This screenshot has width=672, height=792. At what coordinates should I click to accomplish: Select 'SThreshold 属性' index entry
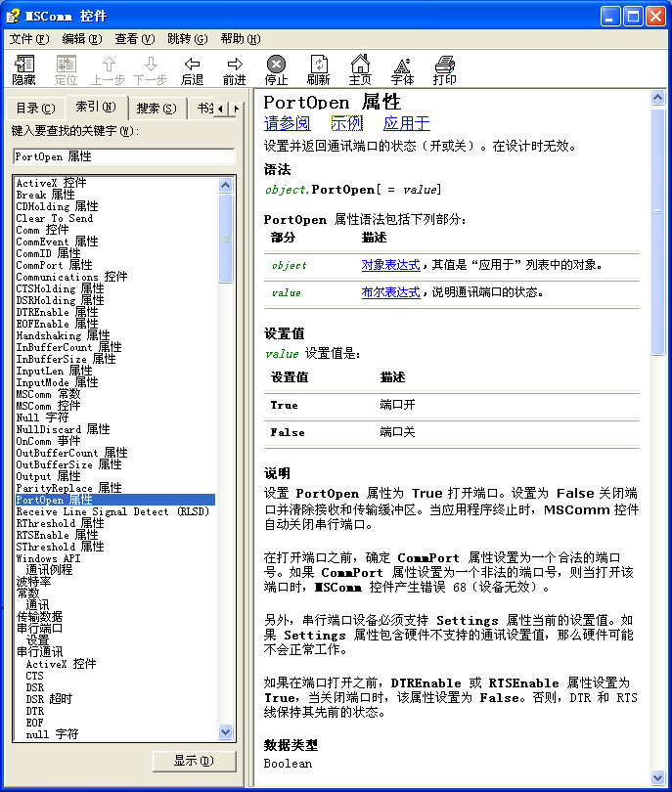[60, 546]
